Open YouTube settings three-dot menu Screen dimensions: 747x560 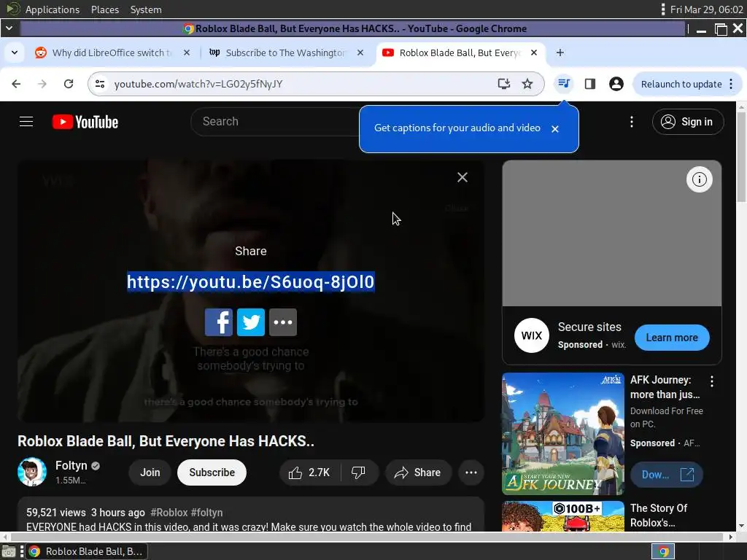pos(632,122)
